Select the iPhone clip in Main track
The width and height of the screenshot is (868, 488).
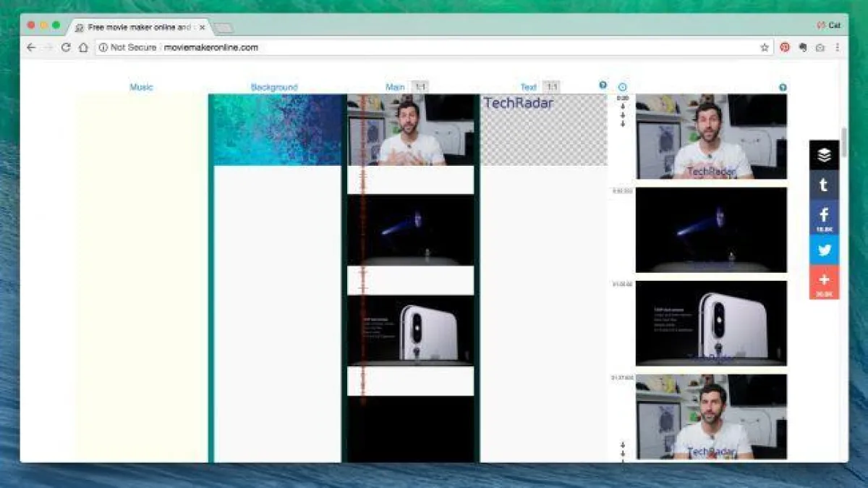coord(410,330)
